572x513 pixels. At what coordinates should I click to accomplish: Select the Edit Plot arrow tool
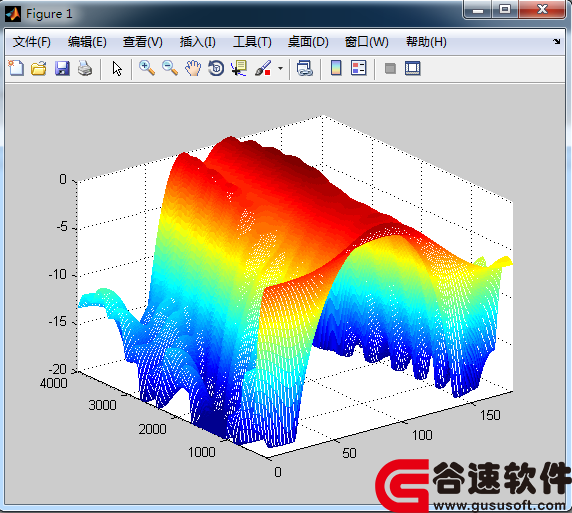[117, 68]
